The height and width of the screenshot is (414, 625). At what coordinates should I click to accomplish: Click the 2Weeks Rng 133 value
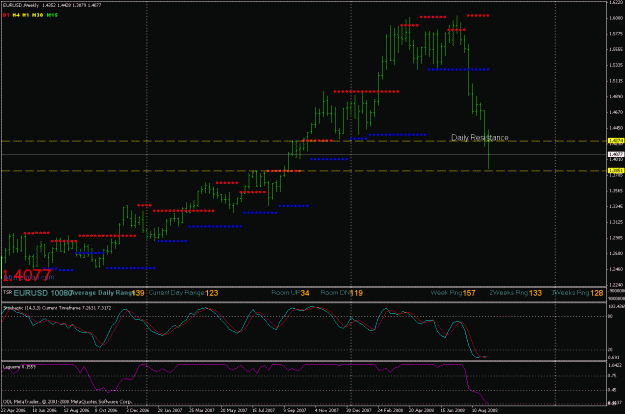pyautogui.click(x=535, y=293)
